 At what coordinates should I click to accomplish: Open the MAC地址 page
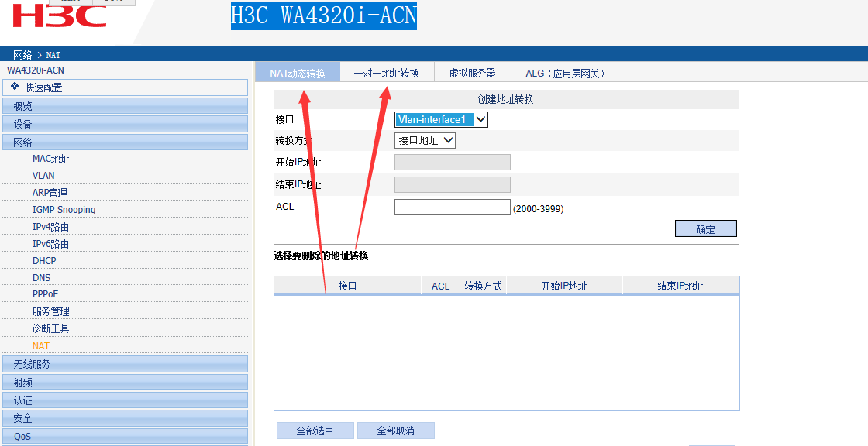click(x=51, y=159)
